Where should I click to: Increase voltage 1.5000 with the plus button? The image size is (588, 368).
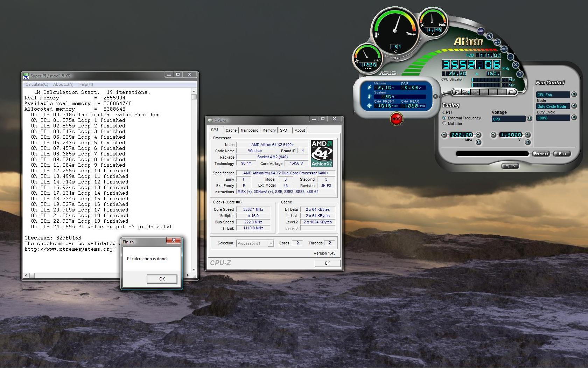pyautogui.click(x=528, y=135)
